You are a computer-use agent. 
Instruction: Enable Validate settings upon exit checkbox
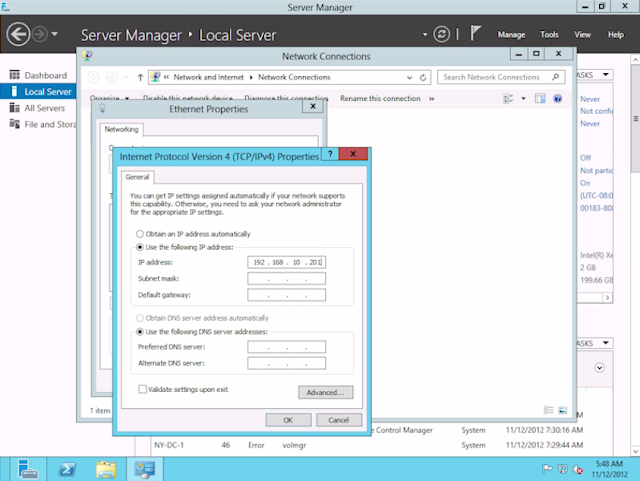(142, 389)
